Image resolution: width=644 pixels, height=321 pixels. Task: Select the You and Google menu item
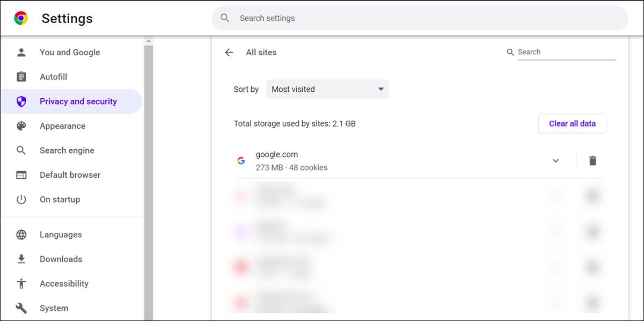(70, 52)
